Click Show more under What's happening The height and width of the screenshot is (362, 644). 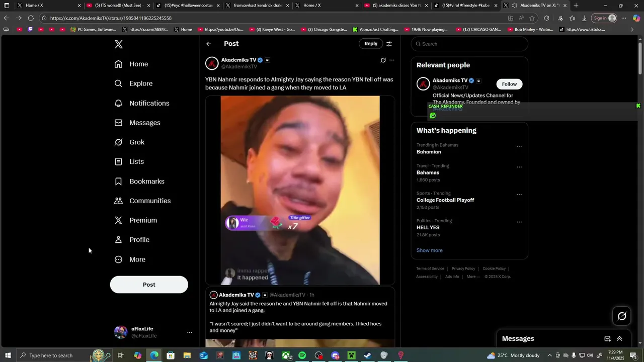coord(430,250)
